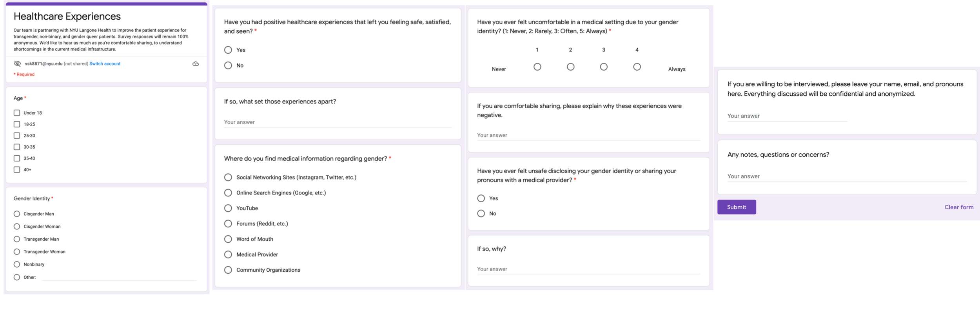
Task: Select Community Organizations option
Action: click(x=228, y=270)
